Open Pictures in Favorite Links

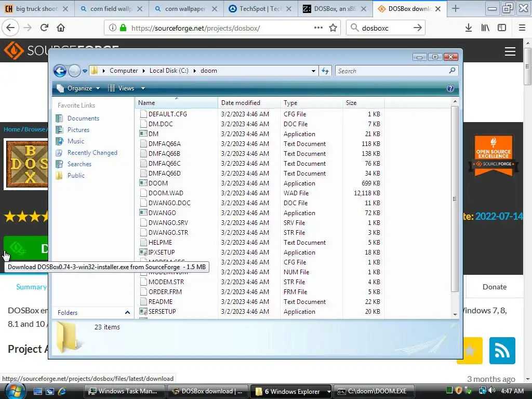point(78,130)
